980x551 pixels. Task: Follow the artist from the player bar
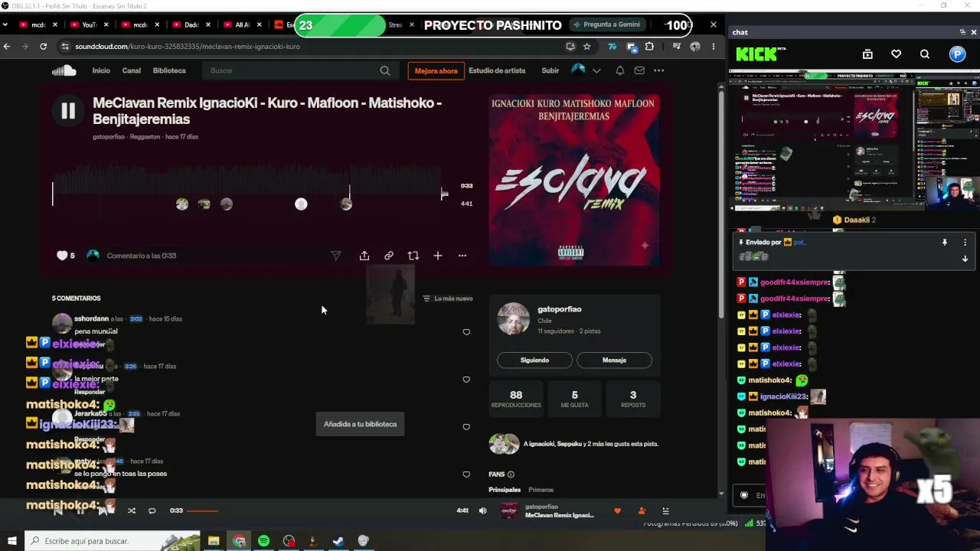(642, 511)
